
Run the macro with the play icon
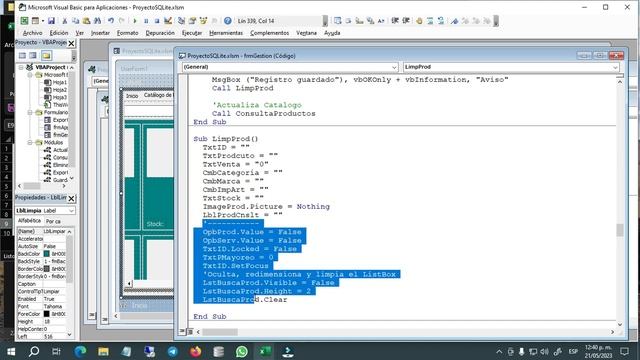click(135, 21)
